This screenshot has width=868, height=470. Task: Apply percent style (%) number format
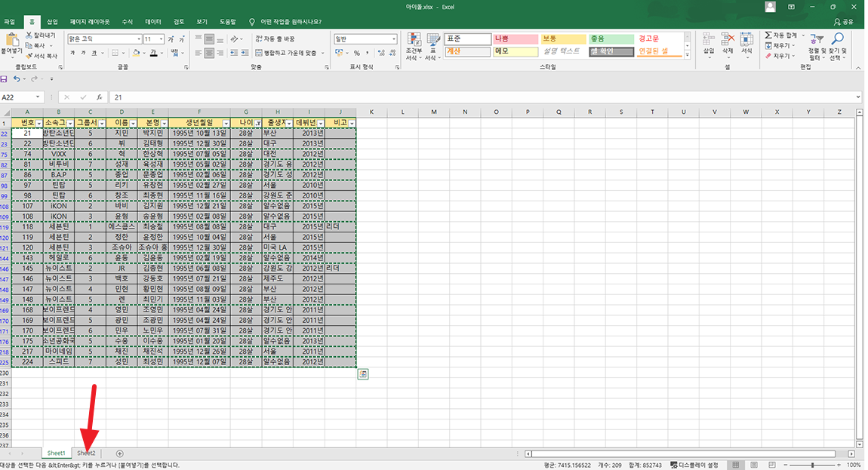356,53
